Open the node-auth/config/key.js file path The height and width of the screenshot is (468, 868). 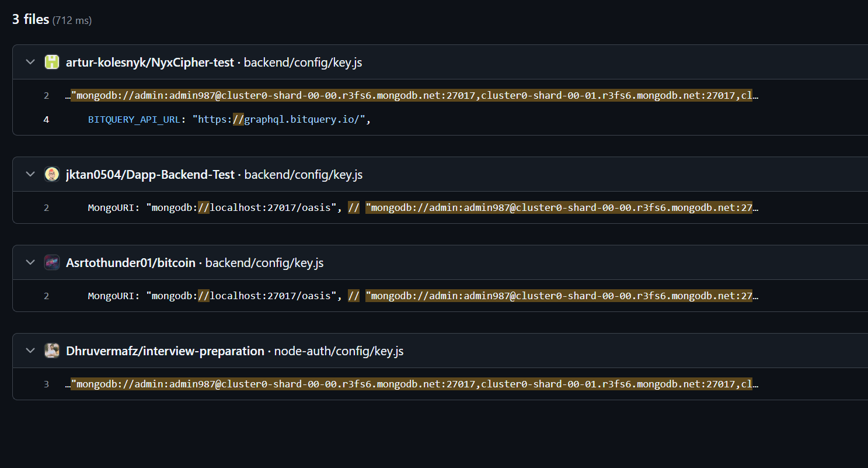[339, 351]
